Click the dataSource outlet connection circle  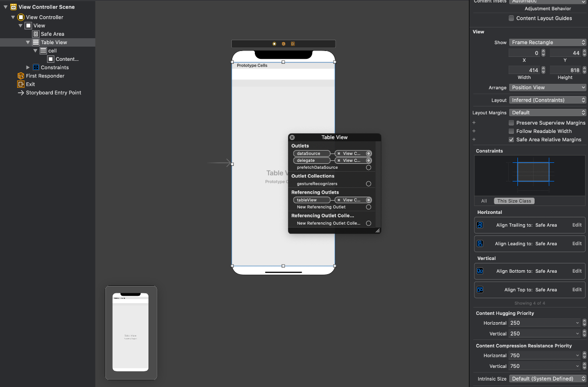pos(368,154)
